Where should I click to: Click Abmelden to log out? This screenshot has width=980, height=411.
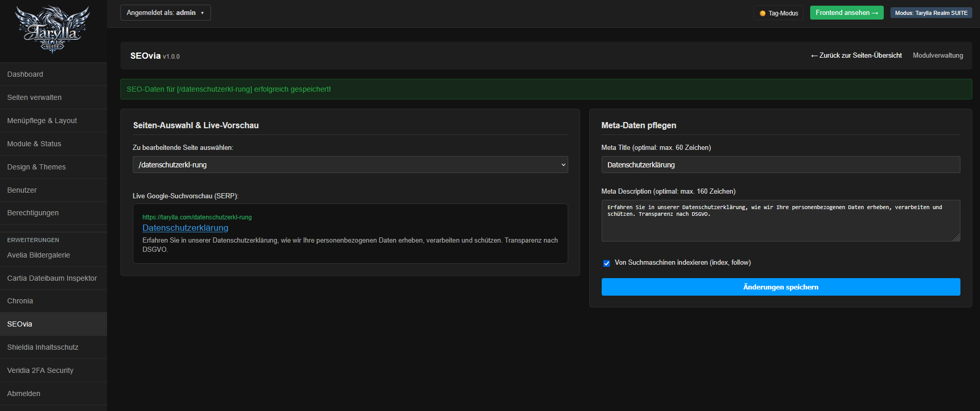tap(54, 393)
